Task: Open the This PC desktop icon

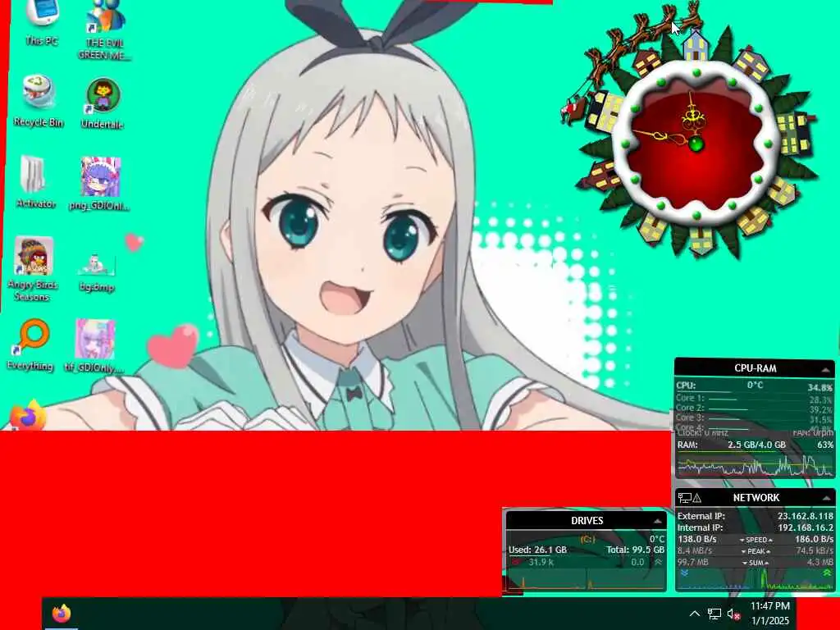Action: (42, 21)
